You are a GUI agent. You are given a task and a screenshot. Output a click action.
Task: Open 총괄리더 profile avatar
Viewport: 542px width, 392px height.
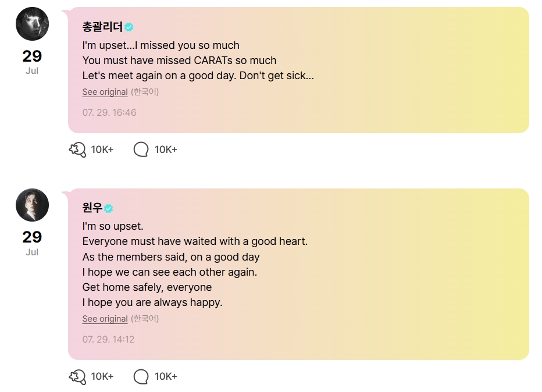click(x=32, y=24)
